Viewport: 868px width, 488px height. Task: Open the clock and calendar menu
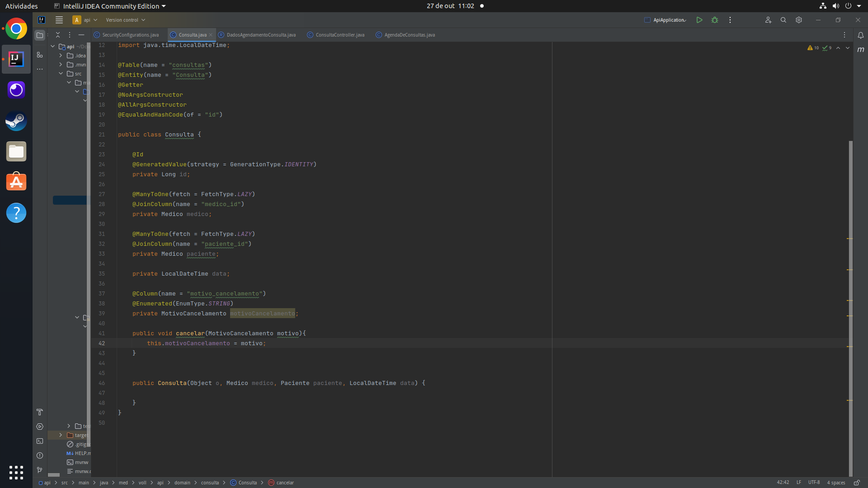[x=450, y=6]
